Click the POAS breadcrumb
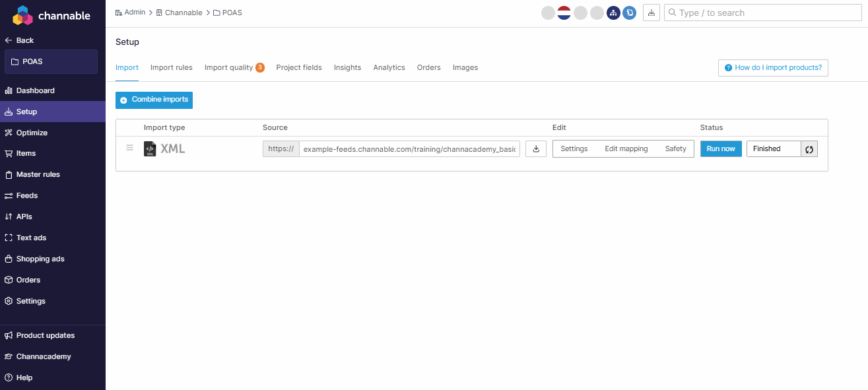The width and height of the screenshot is (868, 390). pos(227,13)
